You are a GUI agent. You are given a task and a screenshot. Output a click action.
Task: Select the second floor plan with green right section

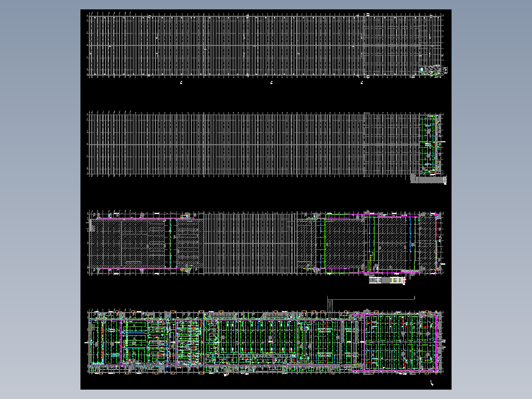coord(266,144)
